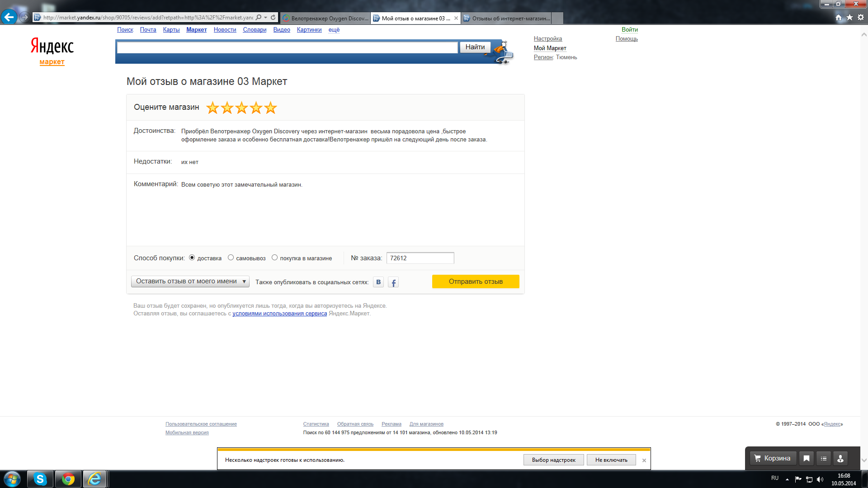868x488 pixels.
Task: Share review to VKontakte icon
Action: coord(378,282)
